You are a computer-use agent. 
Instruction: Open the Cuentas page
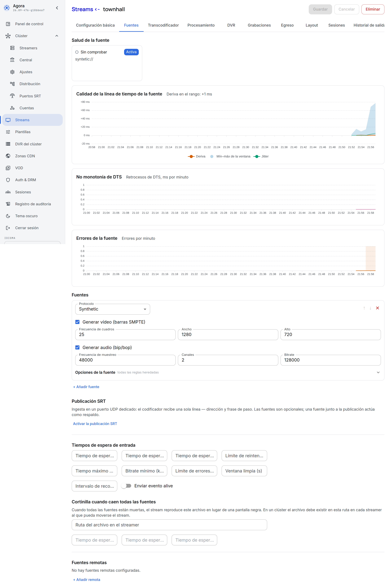click(x=32, y=108)
